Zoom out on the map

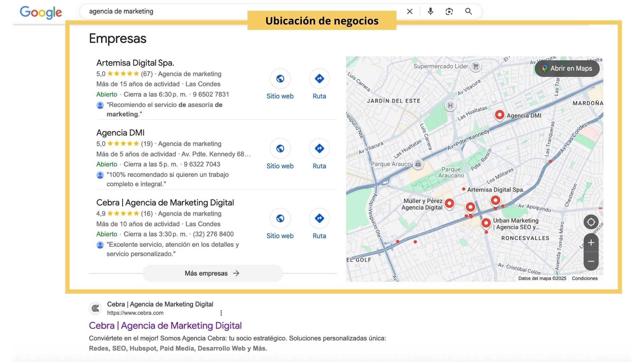click(591, 261)
